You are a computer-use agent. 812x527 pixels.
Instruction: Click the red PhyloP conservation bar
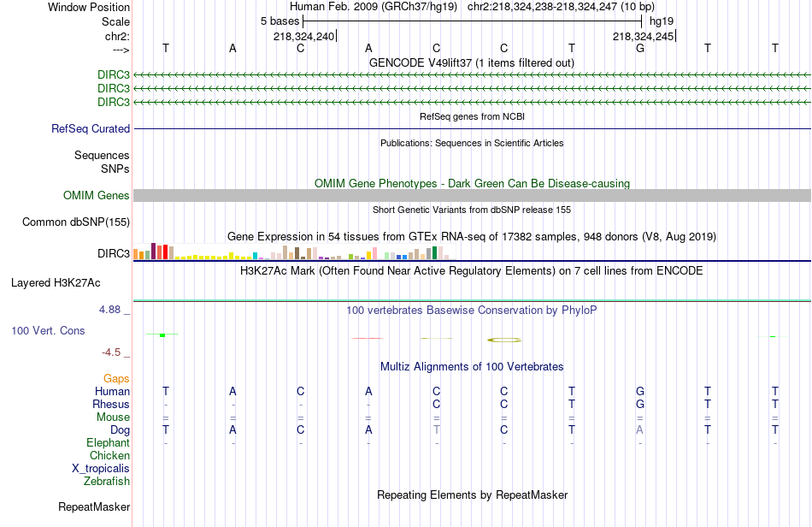click(x=368, y=339)
